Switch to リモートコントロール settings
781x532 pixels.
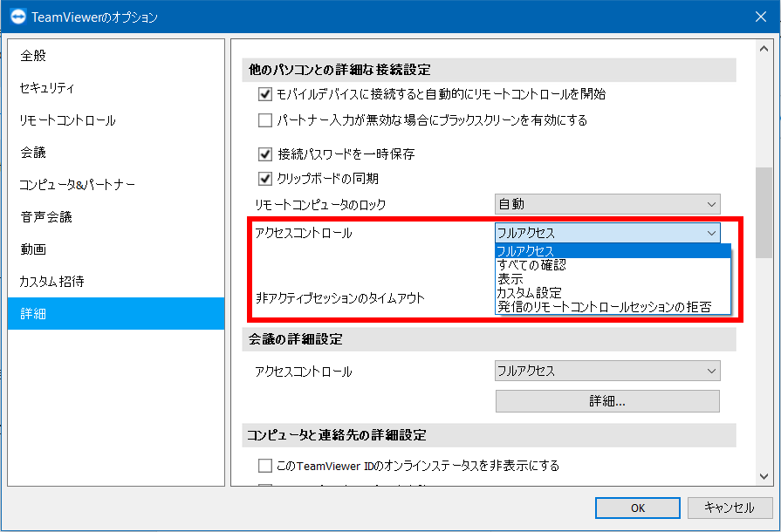coord(116,120)
